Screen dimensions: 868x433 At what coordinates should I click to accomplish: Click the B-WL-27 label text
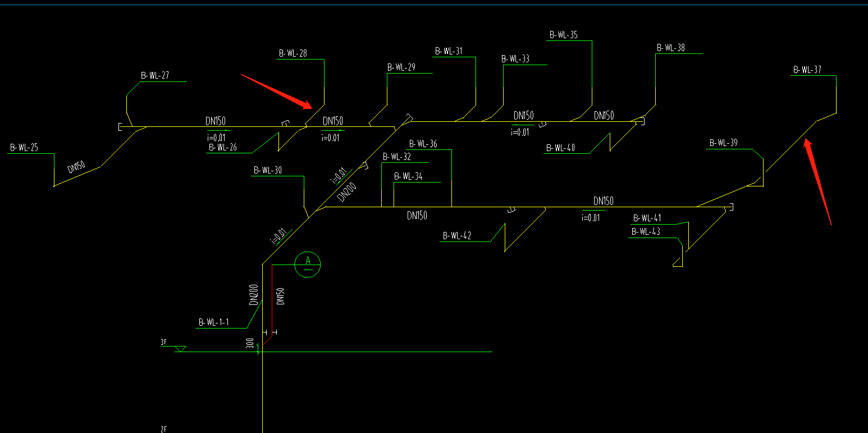(x=155, y=75)
